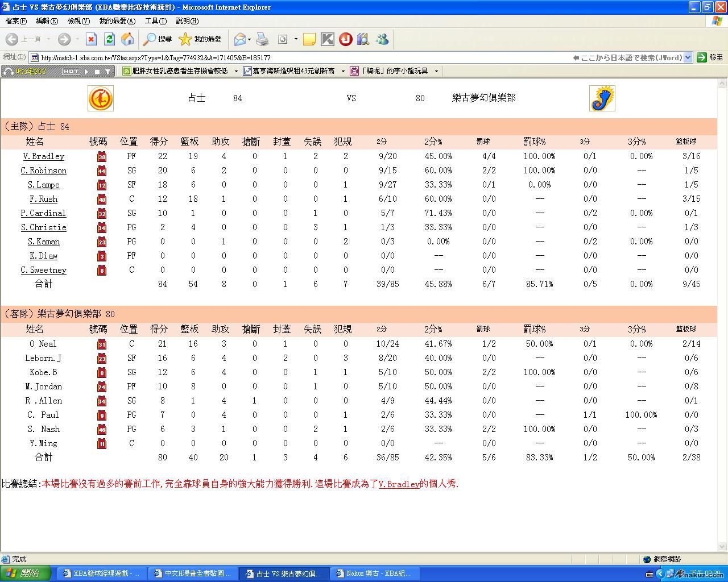Screen dimensions: 728x582
Task: Click C.Robinson's number 44 jersey icon
Action: coord(102,171)
